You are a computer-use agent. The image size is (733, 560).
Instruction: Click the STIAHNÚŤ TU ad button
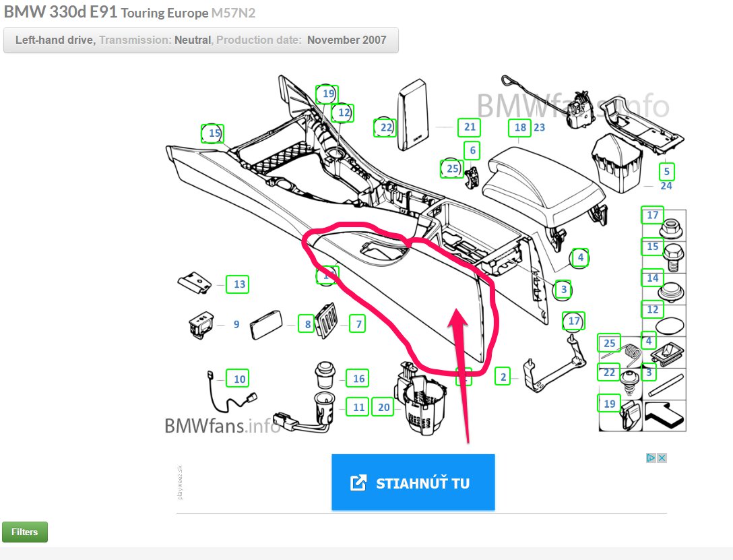(x=413, y=483)
